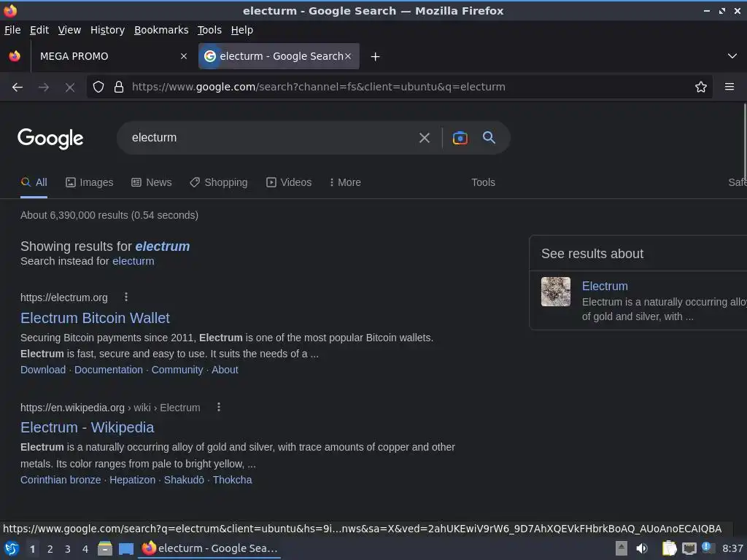The width and height of the screenshot is (747, 560).
Task: Open the Tools menu
Action: point(209,30)
